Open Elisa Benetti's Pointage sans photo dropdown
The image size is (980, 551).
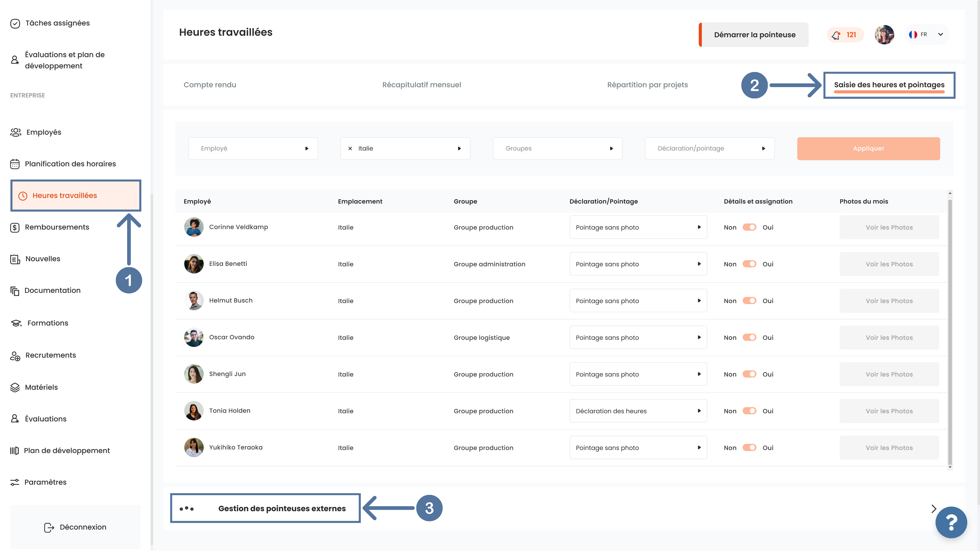click(638, 264)
